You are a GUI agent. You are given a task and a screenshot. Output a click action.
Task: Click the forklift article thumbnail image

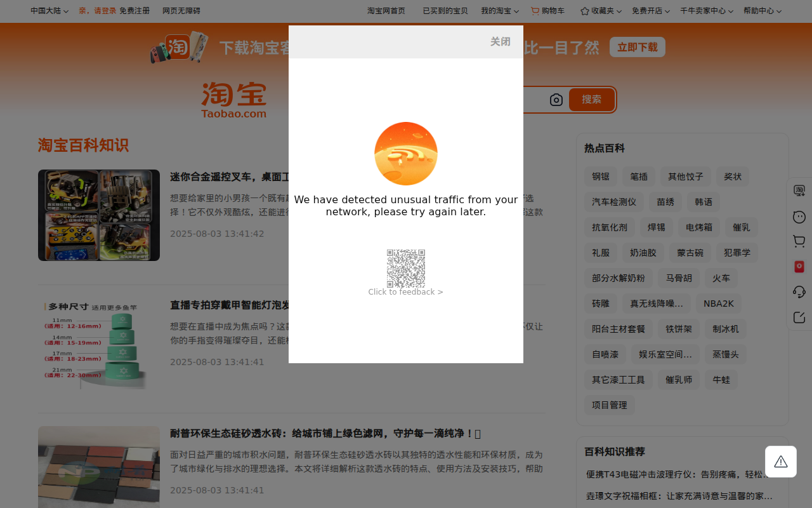[99, 215]
